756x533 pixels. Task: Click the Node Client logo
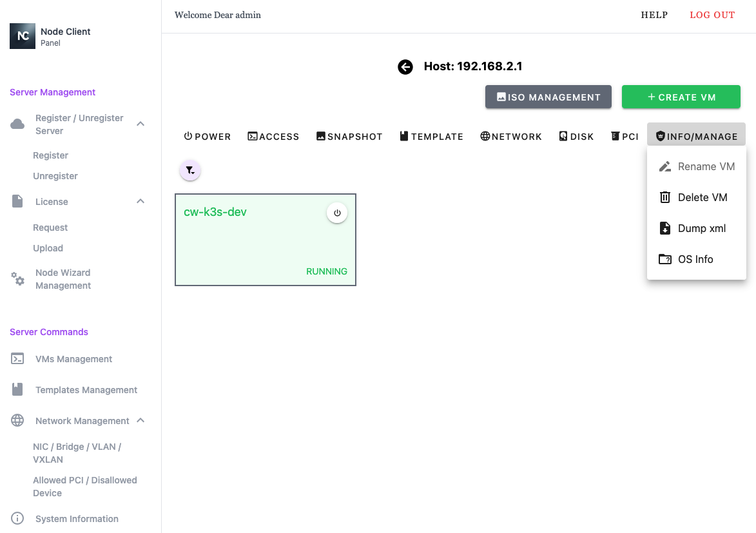tap(23, 36)
